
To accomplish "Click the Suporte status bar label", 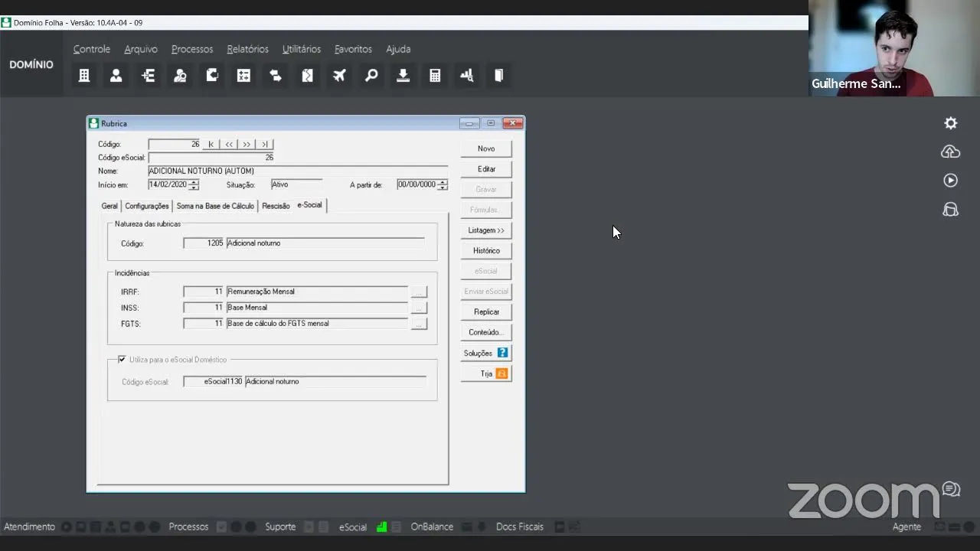I will pyautogui.click(x=280, y=527).
